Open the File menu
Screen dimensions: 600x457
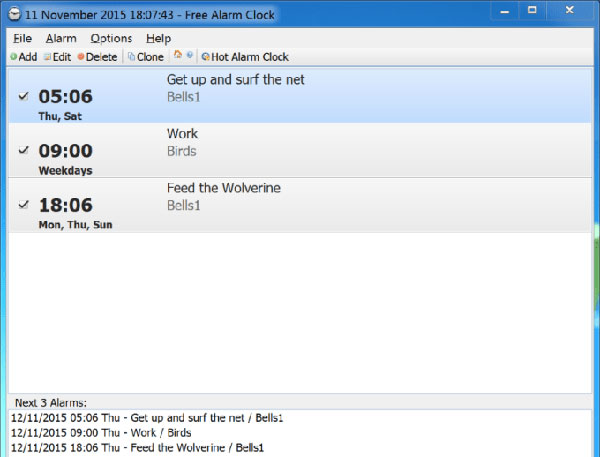[x=23, y=38]
